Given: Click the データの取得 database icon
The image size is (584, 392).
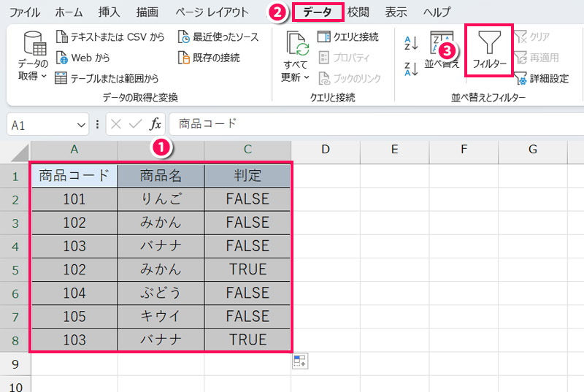Looking at the screenshot, I should (34, 43).
